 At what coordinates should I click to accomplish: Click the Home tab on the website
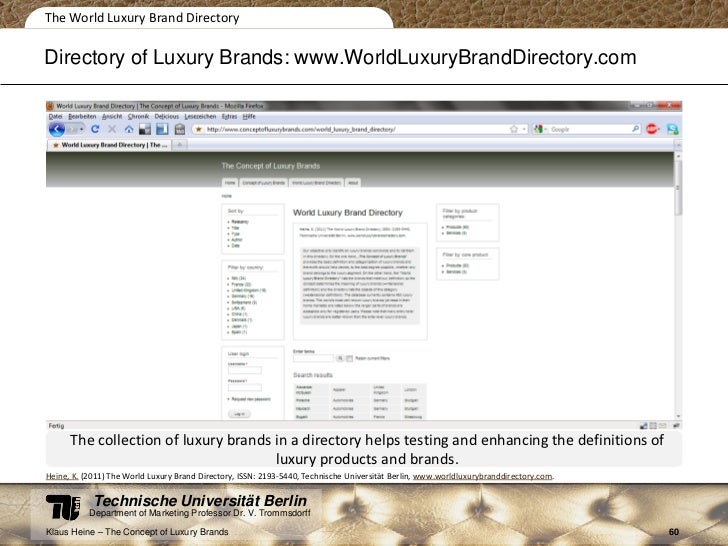point(230,182)
